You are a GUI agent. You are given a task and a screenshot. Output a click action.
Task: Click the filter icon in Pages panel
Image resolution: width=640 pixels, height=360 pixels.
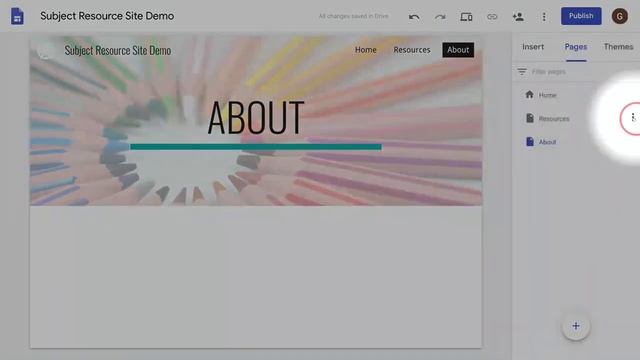coord(522,71)
